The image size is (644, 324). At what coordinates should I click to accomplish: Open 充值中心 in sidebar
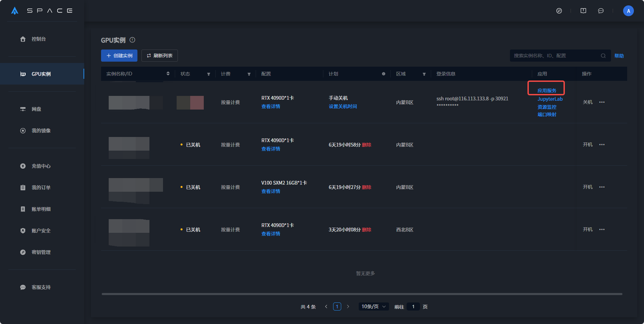click(x=41, y=166)
